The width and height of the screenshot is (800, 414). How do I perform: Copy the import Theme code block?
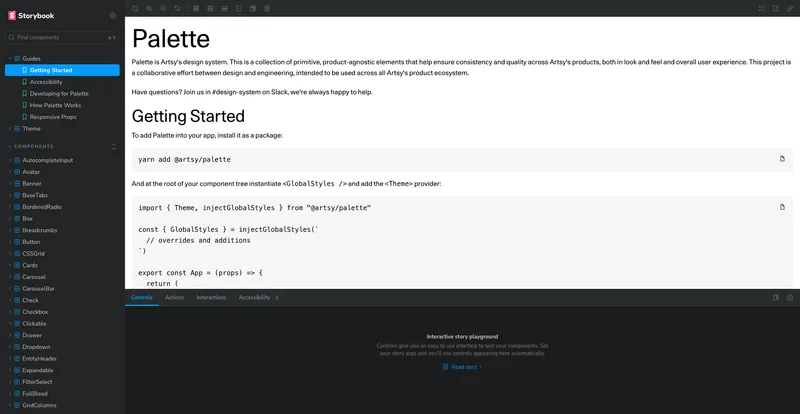(782, 207)
